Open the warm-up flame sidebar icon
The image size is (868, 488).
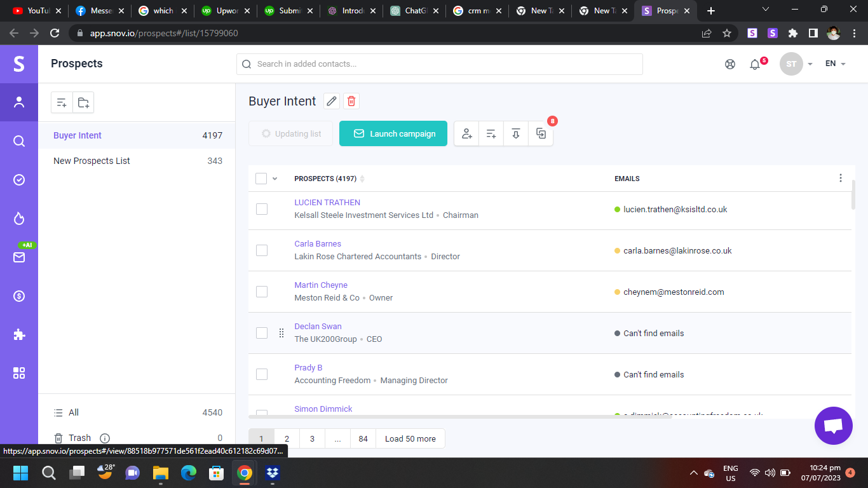pos(19,219)
